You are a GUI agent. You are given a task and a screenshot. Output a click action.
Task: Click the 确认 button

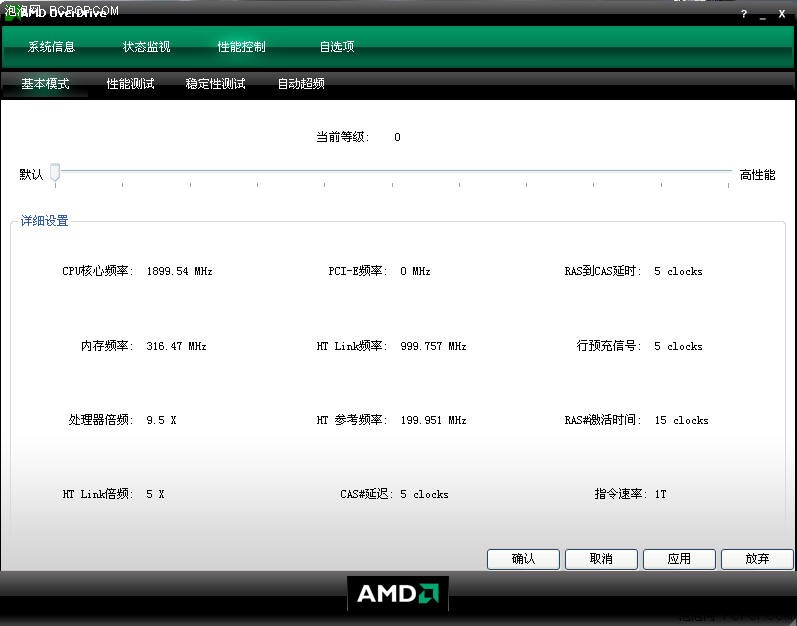click(523, 559)
